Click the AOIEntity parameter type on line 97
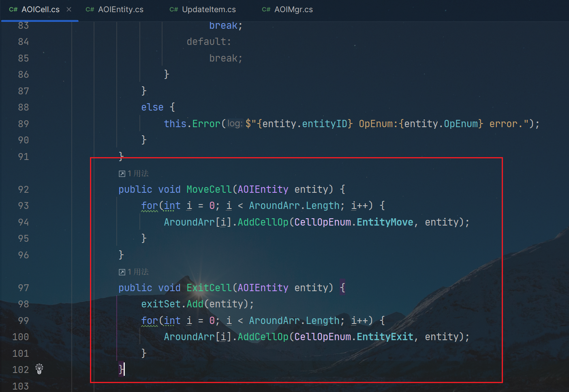The image size is (569, 392). pos(263,288)
